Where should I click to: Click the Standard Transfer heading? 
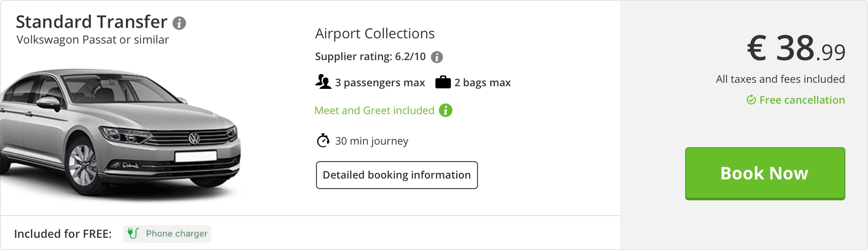click(91, 22)
